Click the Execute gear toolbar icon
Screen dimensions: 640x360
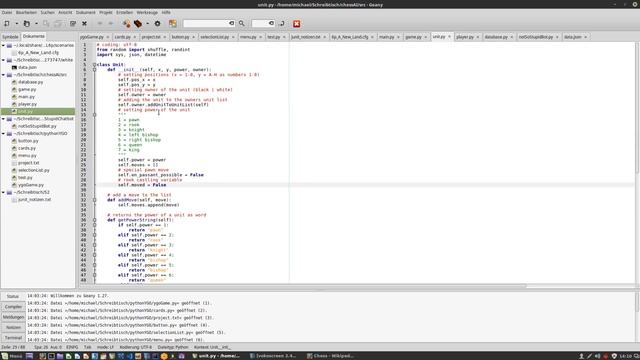point(158,24)
